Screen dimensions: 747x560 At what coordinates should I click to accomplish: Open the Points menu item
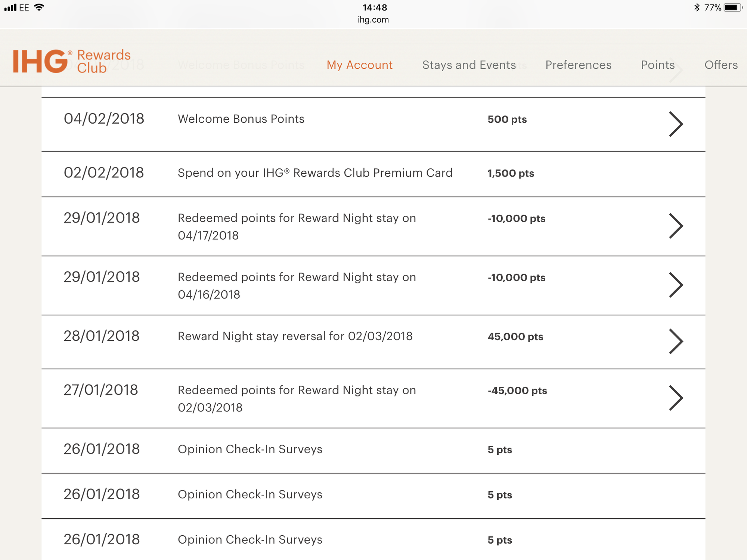(658, 65)
